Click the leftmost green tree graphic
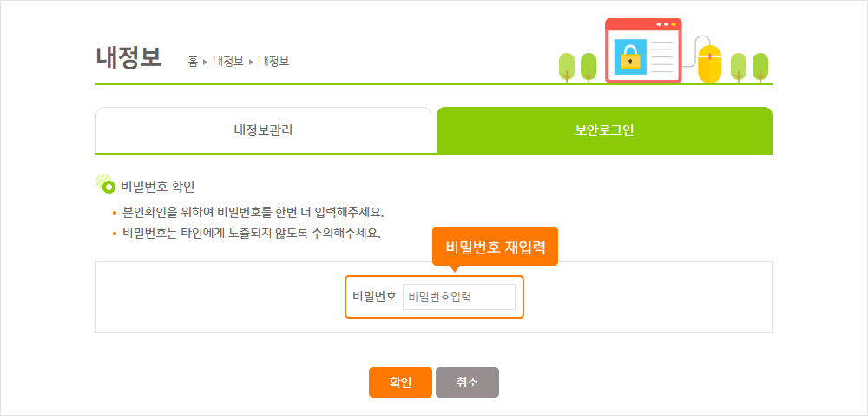This screenshot has width=868, height=416. 566,68
